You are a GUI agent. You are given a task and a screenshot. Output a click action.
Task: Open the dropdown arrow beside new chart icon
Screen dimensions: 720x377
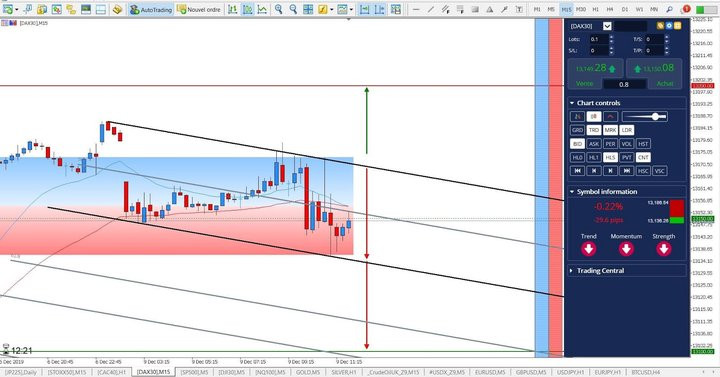coord(17,9)
